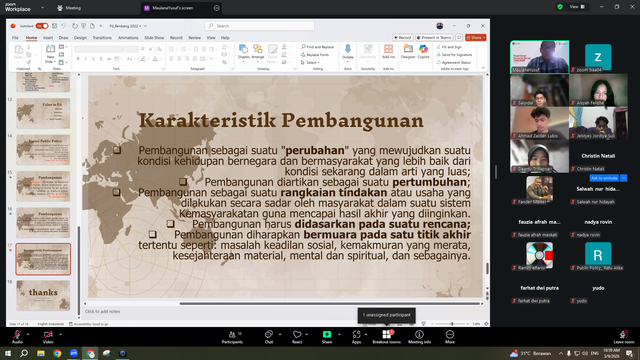Expand the Zoom Audio options arrow
The image size is (640, 360).
[x=28, y=334]
